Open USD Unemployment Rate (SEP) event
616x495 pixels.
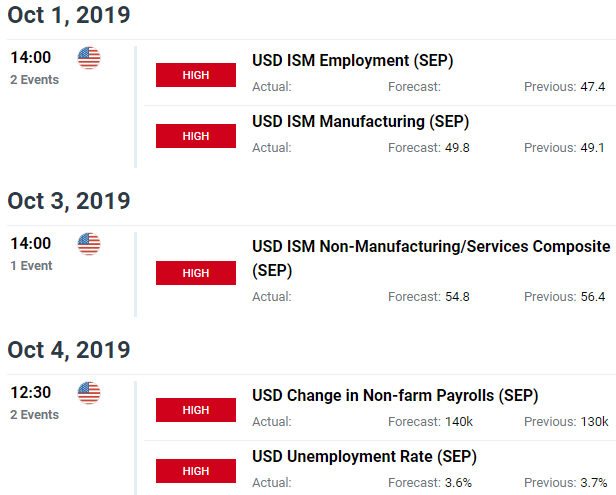coord(364,456)
